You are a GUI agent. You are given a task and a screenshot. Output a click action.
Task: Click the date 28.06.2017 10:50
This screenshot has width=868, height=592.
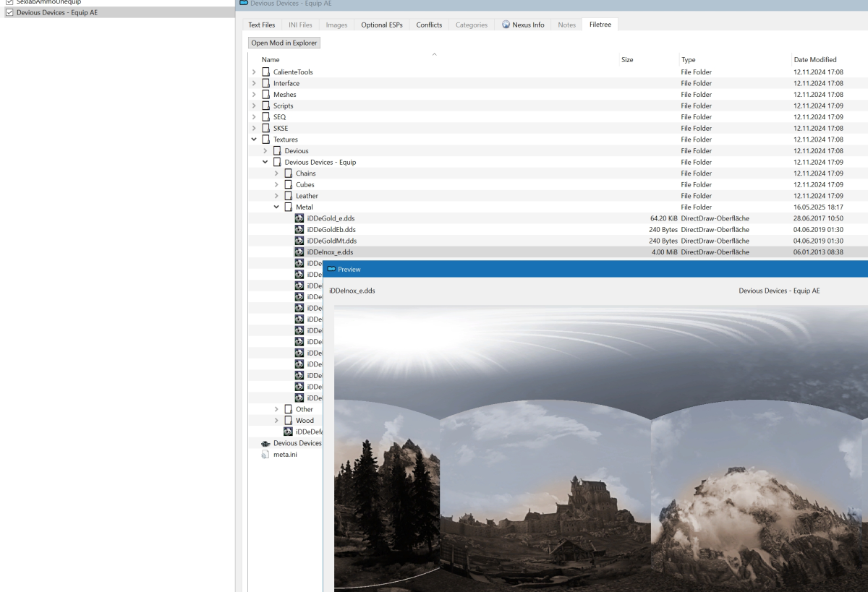pos(818,218)
